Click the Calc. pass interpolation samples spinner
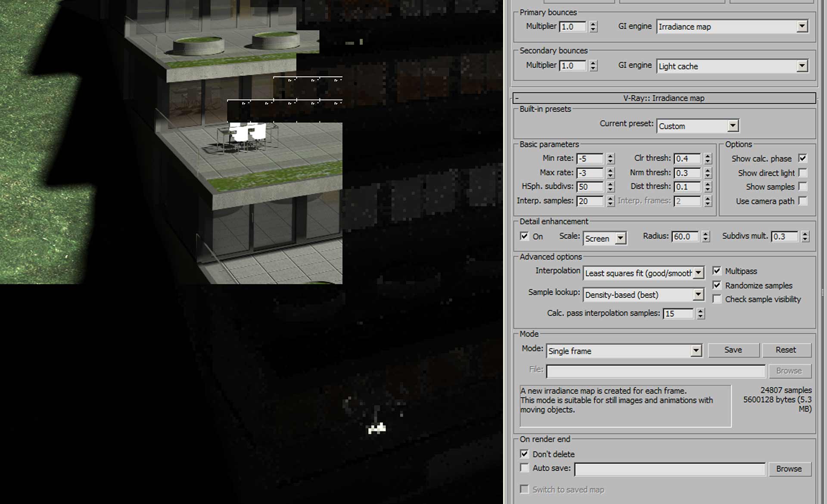The image size is (827, 504). (x=701, y=314)
